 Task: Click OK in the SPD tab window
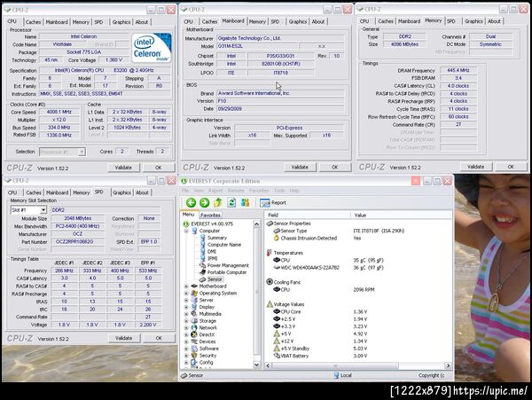[159, 338]
